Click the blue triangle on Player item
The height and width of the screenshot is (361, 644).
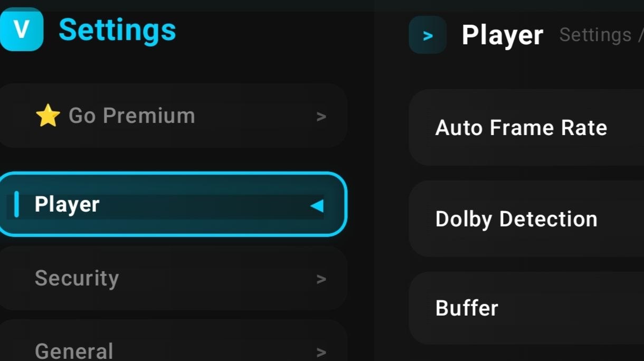point(317,205)
